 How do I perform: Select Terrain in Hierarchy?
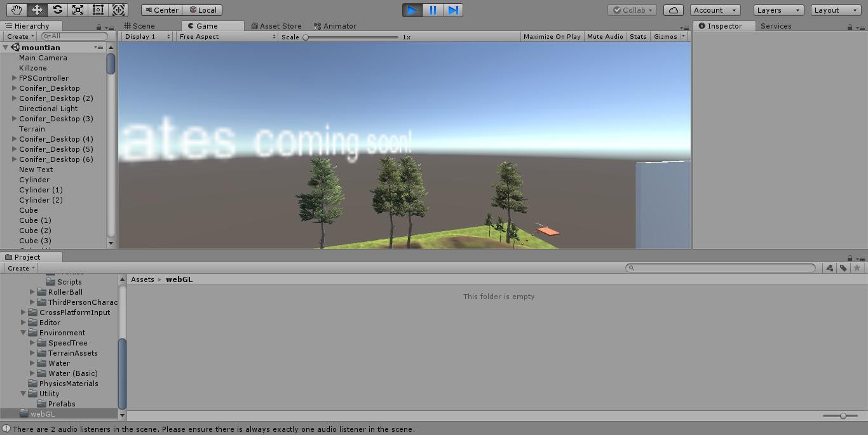coord(32,129)
